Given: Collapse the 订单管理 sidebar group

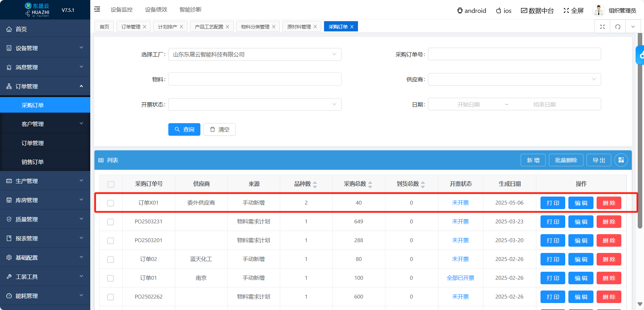Looking at the screenshot, I should 45,86.
